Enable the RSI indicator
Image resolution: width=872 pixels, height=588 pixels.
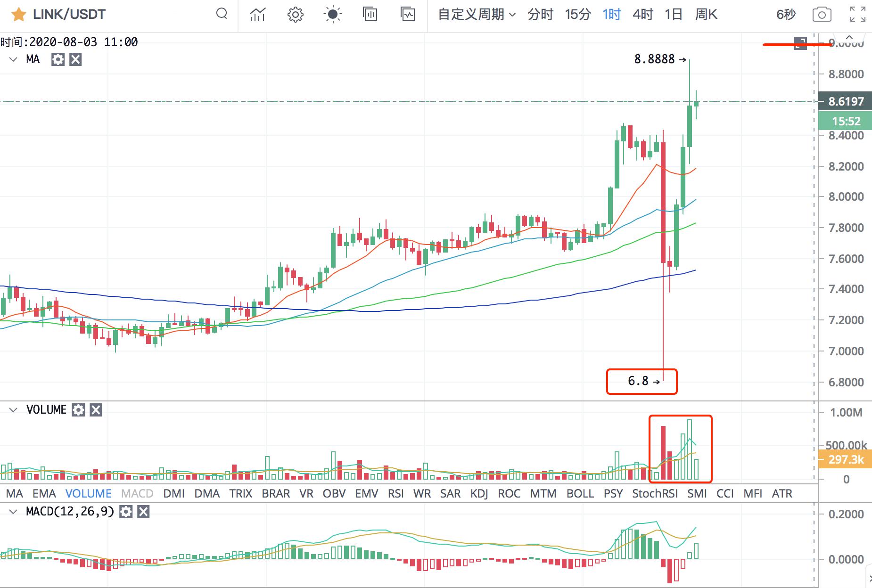point(396,494)
